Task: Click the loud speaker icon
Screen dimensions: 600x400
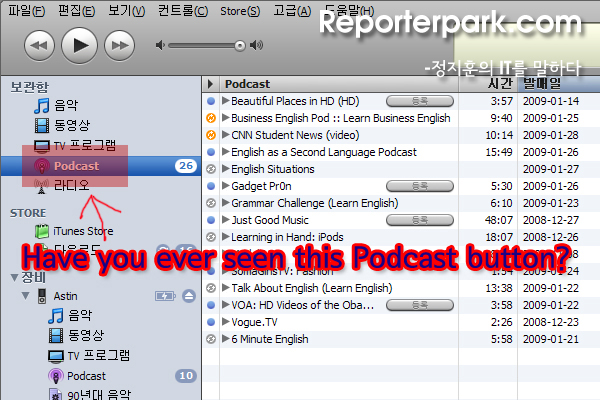Action: pos(256,46)
